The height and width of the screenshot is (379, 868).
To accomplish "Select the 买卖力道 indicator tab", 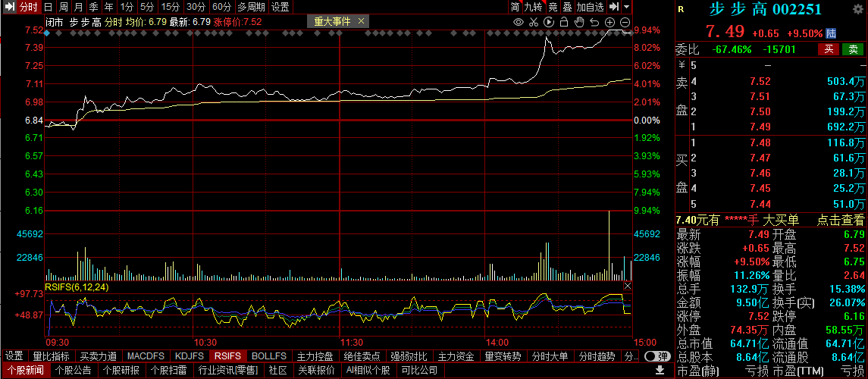I will pyautogui.click(x=99, y=356).
